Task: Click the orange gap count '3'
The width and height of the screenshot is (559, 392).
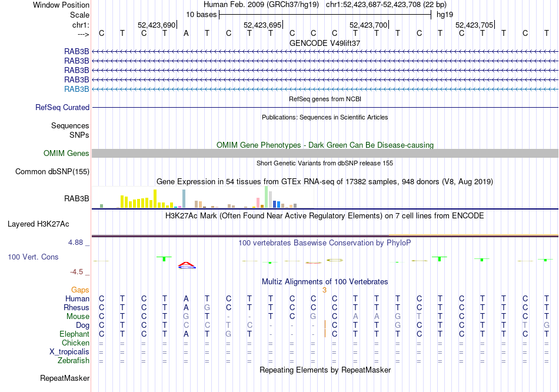Action: click(324, 290)
